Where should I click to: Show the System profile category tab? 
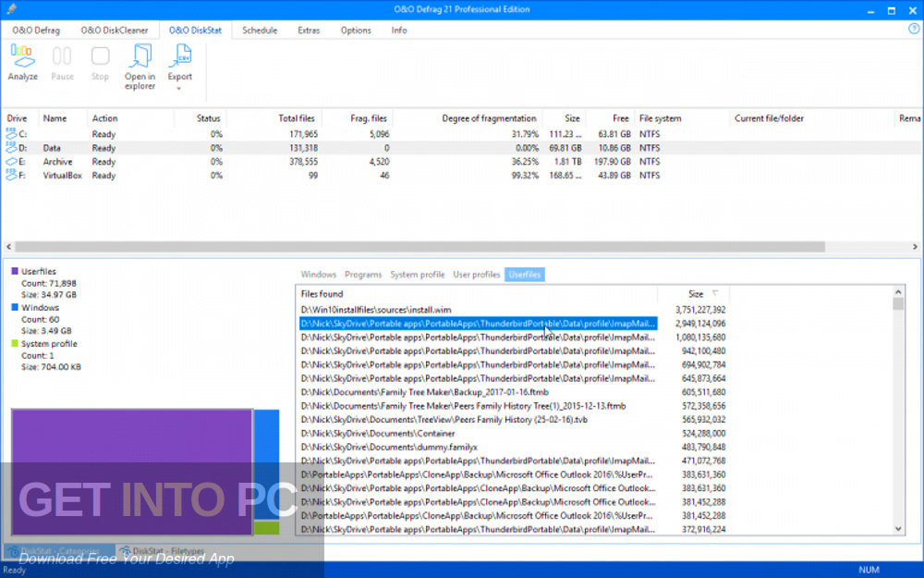click(x=418, y=275)
